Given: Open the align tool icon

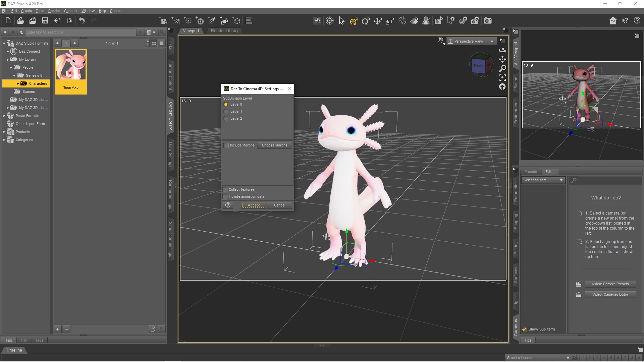Looking at the screenshot, I should pyautogui.click(x=249, y=21).
